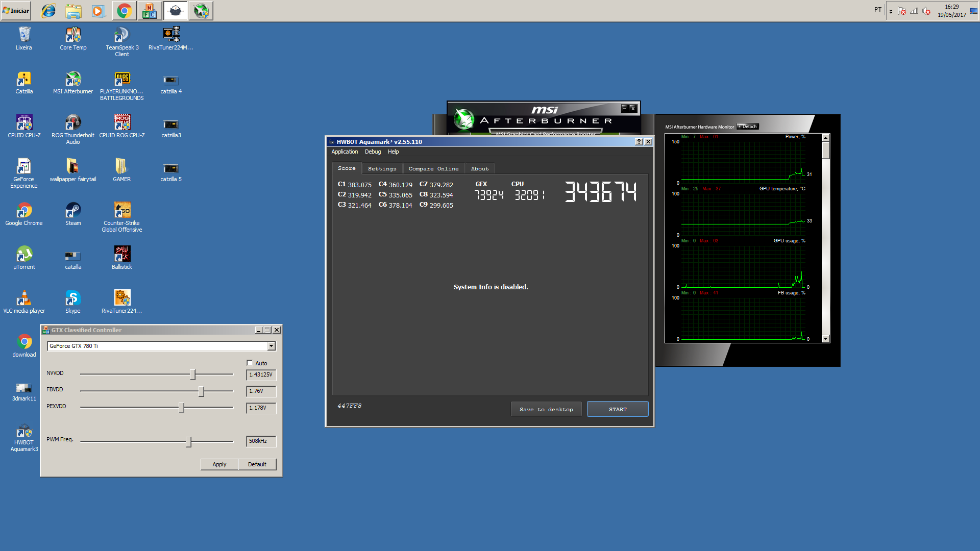Open the TeamSpeak 3 Client shortcut
Image resolution: width=980 pixels, height=551 pixels.
click(122, 42)
